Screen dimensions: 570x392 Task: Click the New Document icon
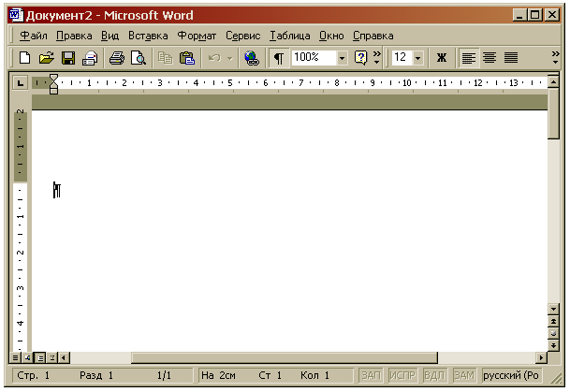pyautogui.click(x=25, y=58)
